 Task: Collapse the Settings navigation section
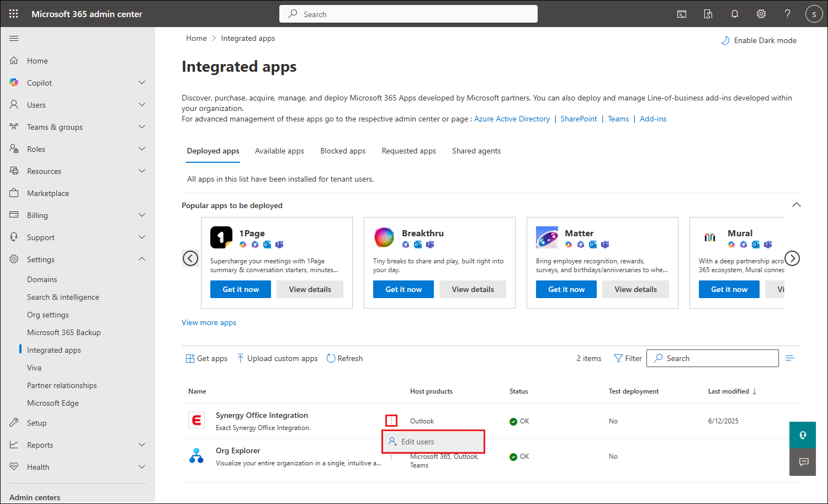tap(142, 259)
